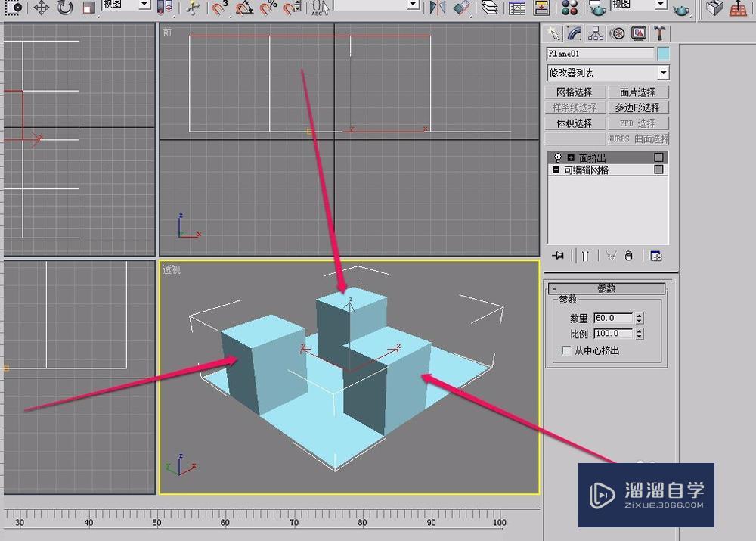
Task: Expand the 面挤出 modifier plus sign
Action: point(571,157)
